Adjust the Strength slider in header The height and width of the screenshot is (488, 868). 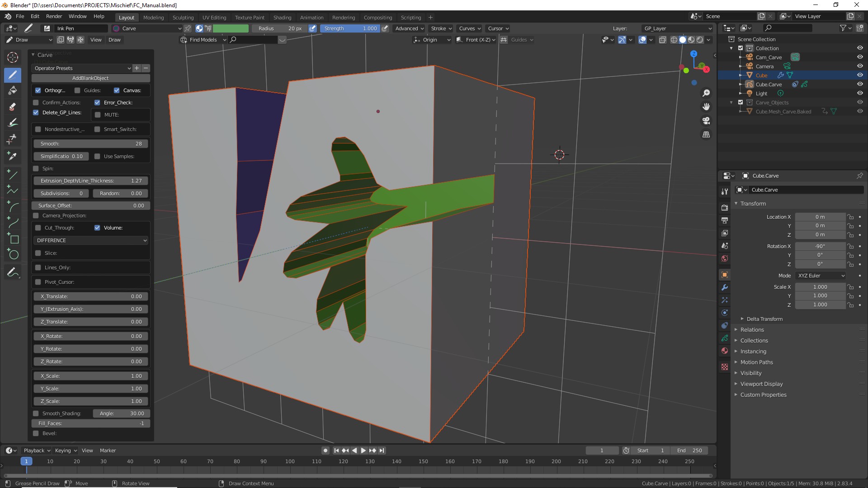(350, 28)
